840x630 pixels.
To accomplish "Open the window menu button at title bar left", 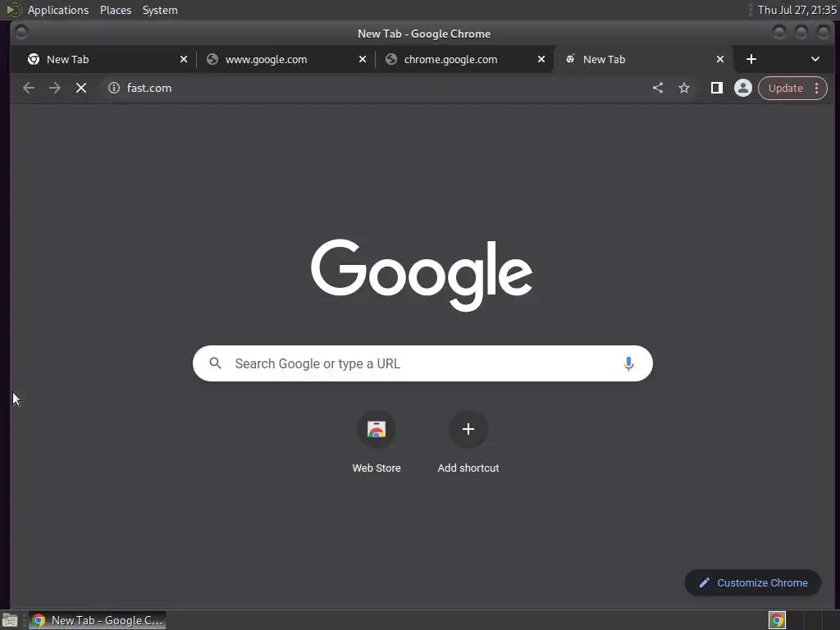I will coord(21,33).
